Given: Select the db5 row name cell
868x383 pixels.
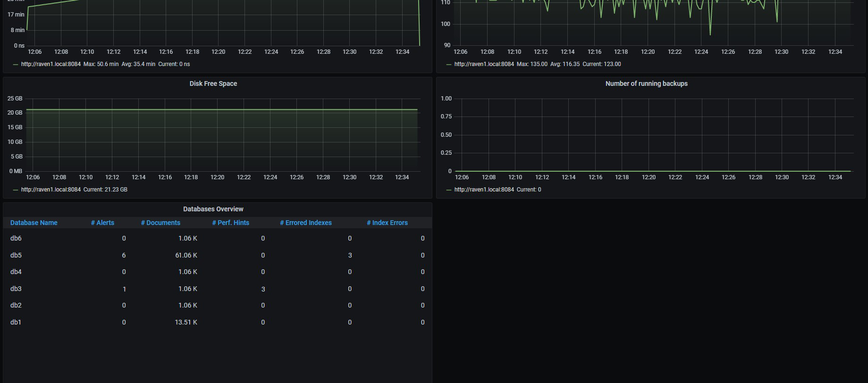Looking at the screenshot, I should click(x=16, y=255).
